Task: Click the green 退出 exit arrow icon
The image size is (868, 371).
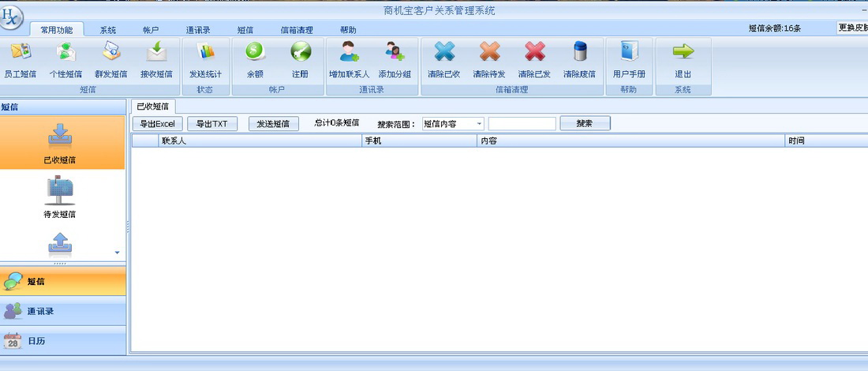Action: coord(683,51)
